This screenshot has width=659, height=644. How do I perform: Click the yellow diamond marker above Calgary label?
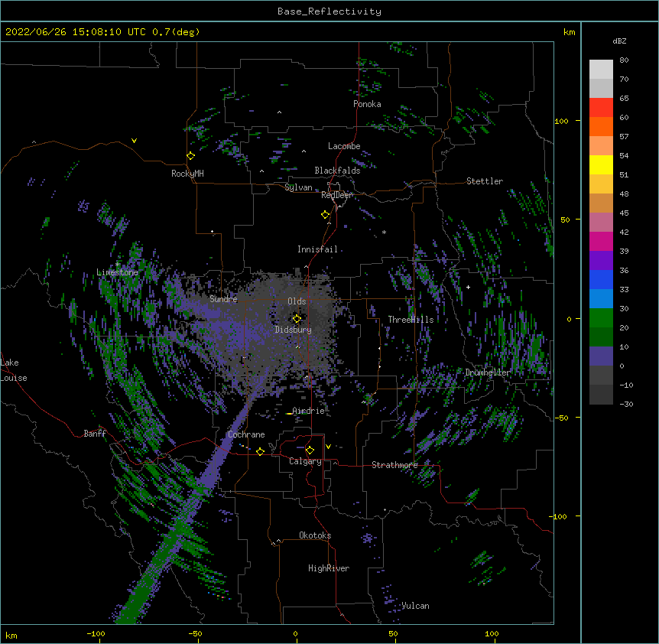310,450
